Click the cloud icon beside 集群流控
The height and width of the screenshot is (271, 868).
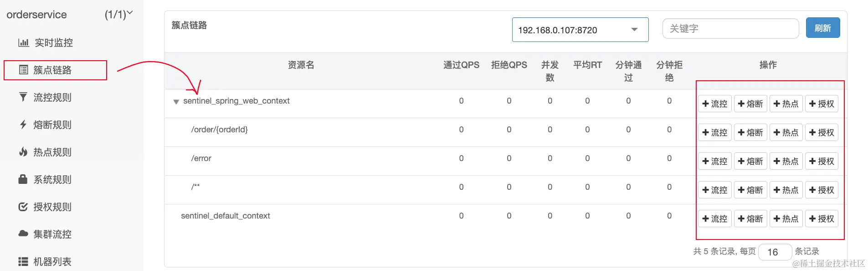pyautogui.click(x=23, y=234)
